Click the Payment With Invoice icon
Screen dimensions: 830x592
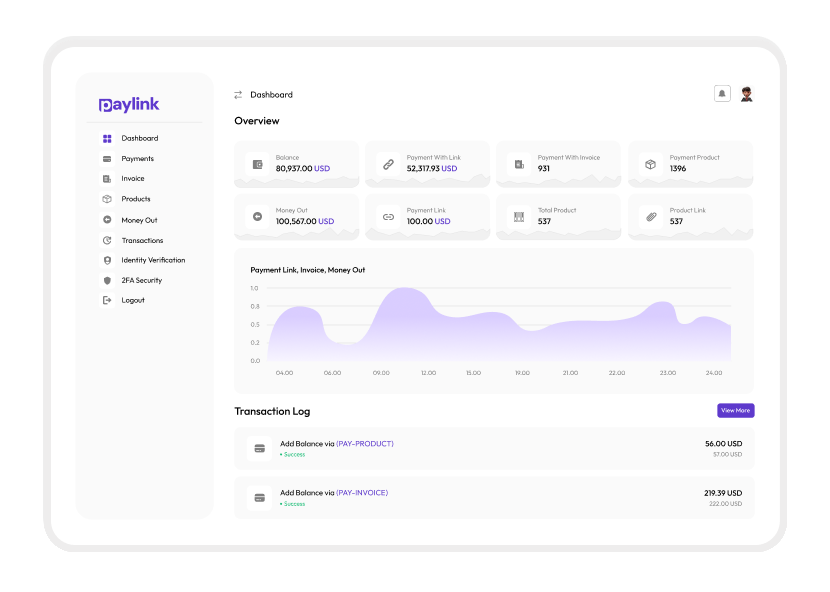click(518, 164)
